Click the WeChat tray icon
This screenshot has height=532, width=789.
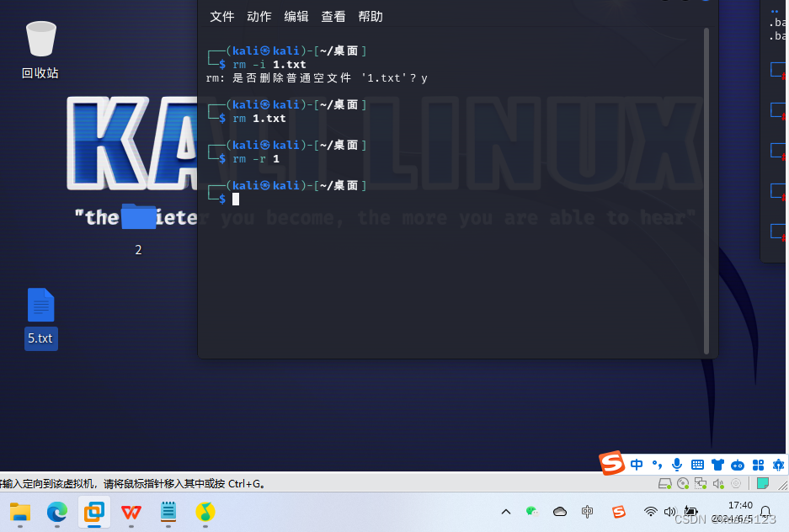(x=532, y=512)
